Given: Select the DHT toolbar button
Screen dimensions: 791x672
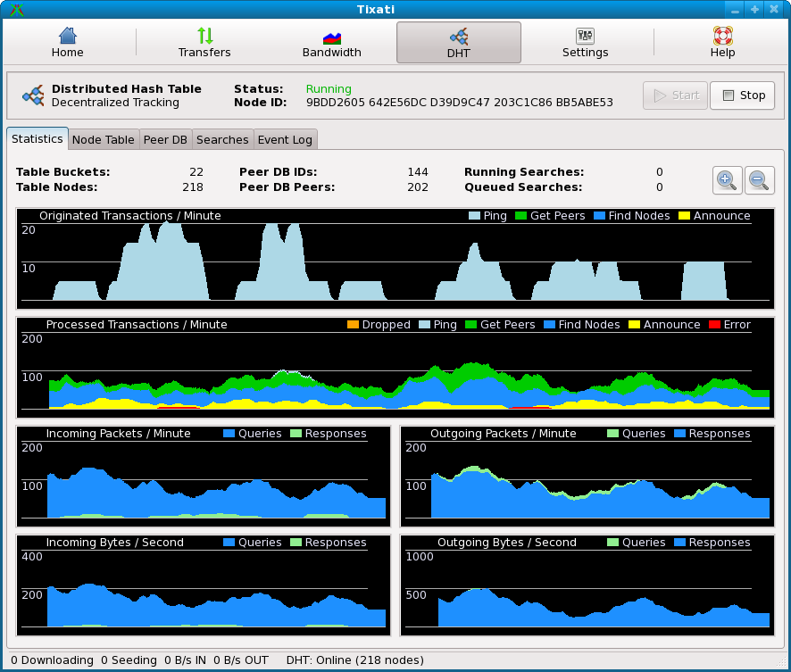Looking at the screenshot, I should click(458, 43).
